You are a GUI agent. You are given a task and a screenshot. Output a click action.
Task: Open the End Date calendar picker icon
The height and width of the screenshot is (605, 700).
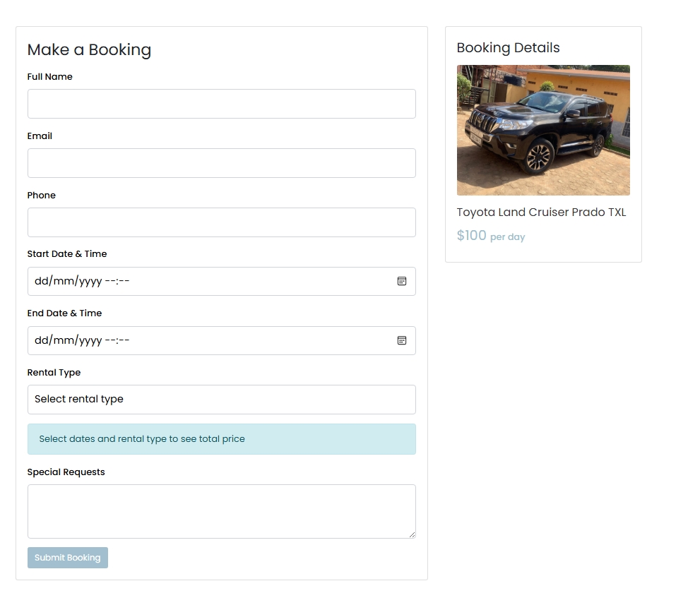(x=402, y=340)
